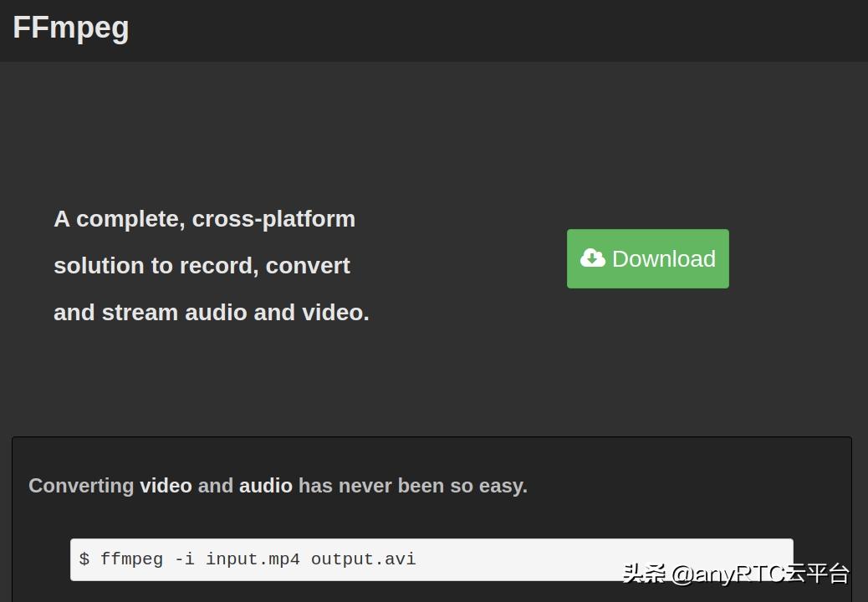Viewport: 868px width, 602px height.
Task: Click the 'and stream audio and video.' line
Action: point(212,313)
